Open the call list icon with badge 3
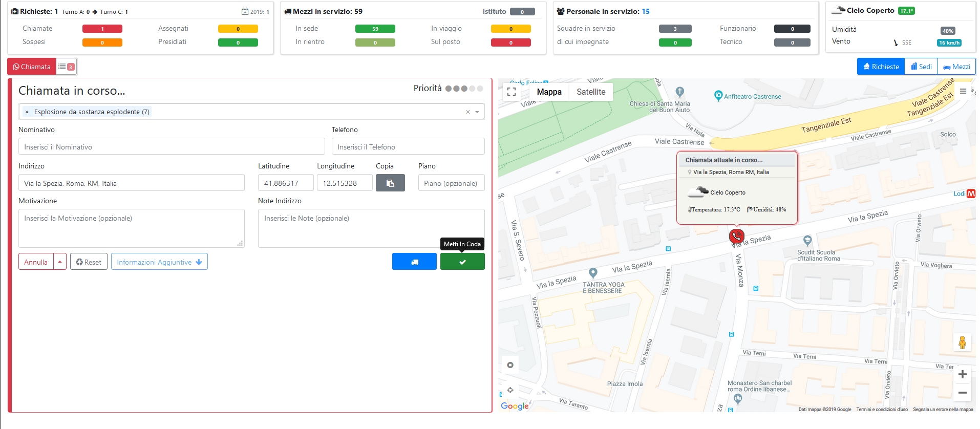The height and width of the screenshot is (429, 980). [x=67, y=67]
